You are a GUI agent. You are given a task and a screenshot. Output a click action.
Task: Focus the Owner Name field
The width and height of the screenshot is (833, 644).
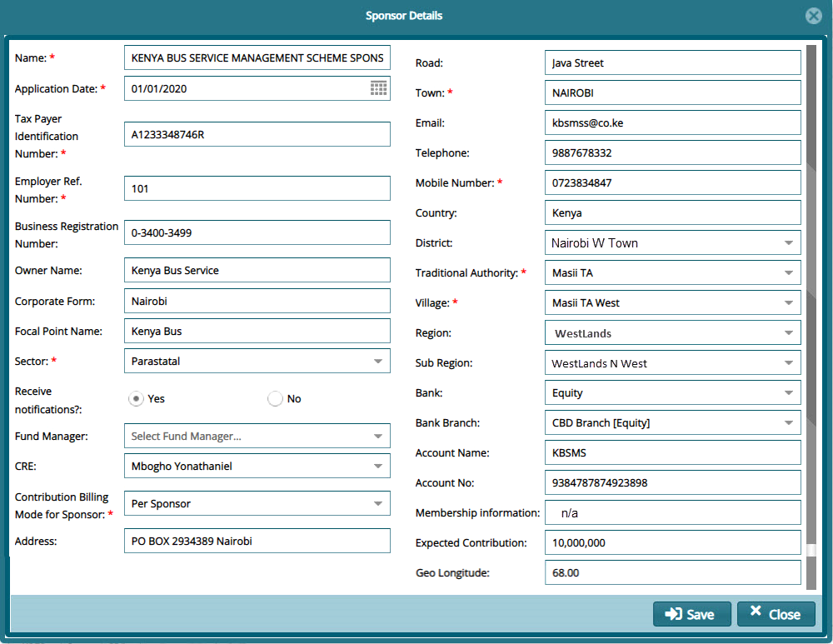click(x=257, y=270)
